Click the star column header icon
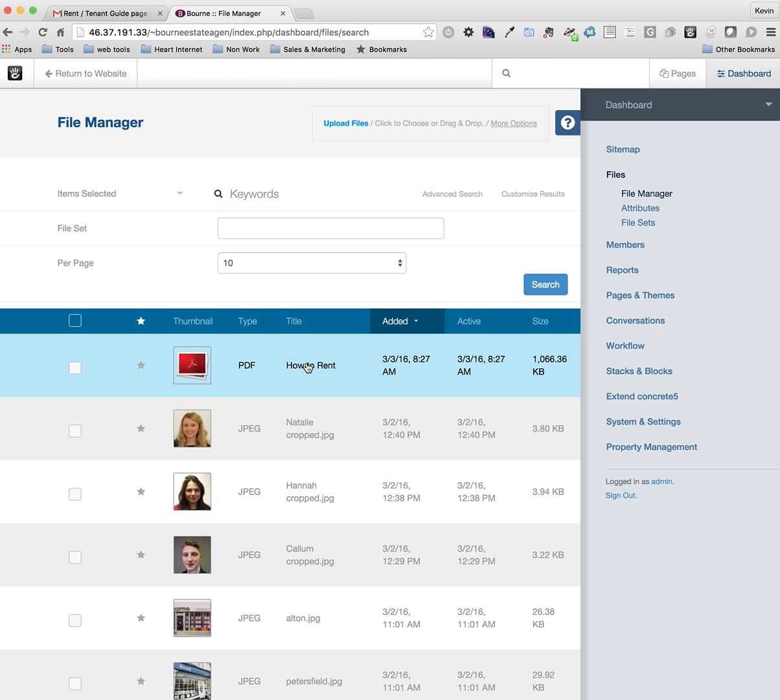Viewport: 780px width, 700px height. (x=141, y=321)
